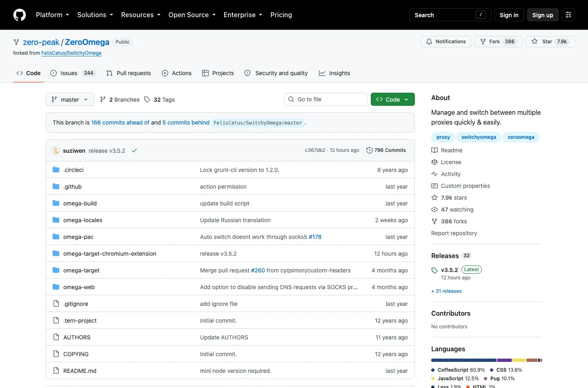Open the Readme link in About
The width and height of the screenshot is (588, 388).
point(447,150)
